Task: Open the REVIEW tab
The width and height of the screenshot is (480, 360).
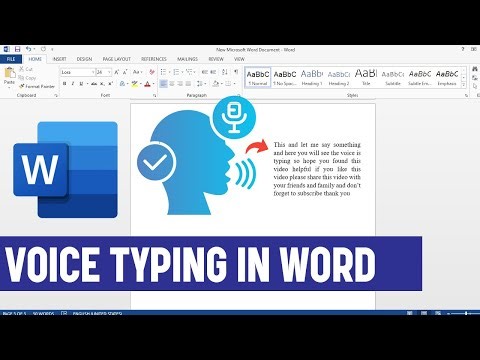Action: (216, 59)
